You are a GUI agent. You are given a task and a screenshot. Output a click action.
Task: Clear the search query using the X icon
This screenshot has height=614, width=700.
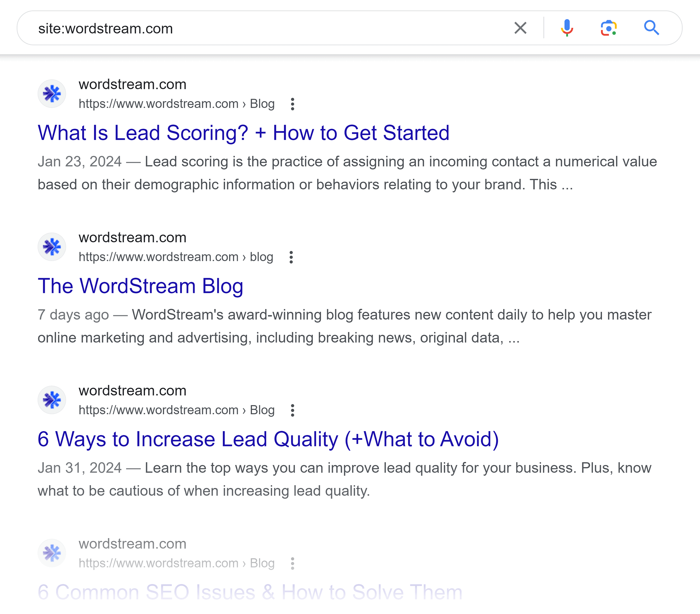(x=520, y=28)
